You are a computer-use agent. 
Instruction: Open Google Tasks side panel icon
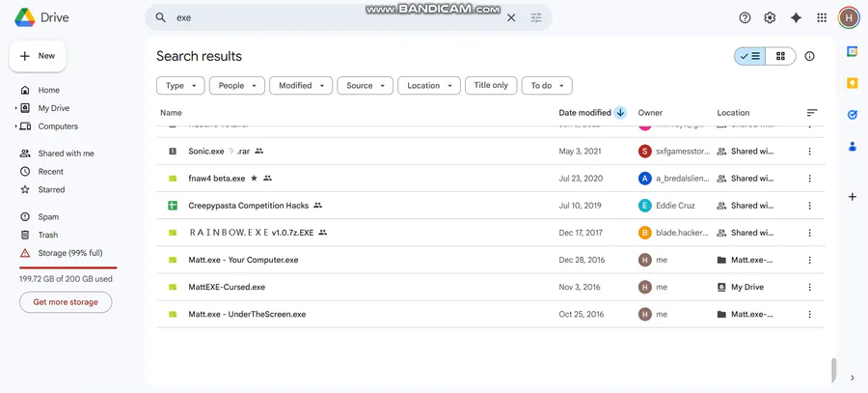[x=853, y=115]
